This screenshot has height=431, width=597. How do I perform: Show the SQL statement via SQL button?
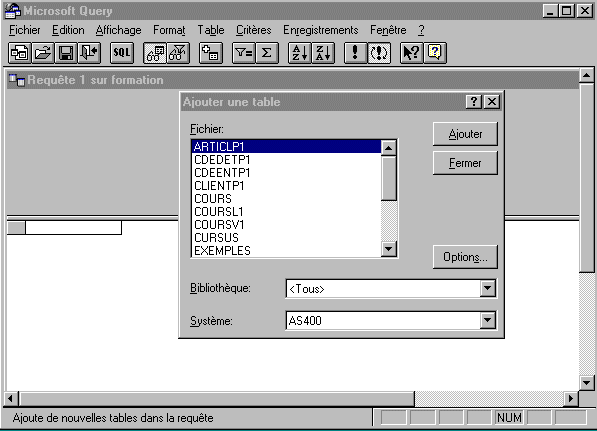pyautogui.click(x=122, y=53)
